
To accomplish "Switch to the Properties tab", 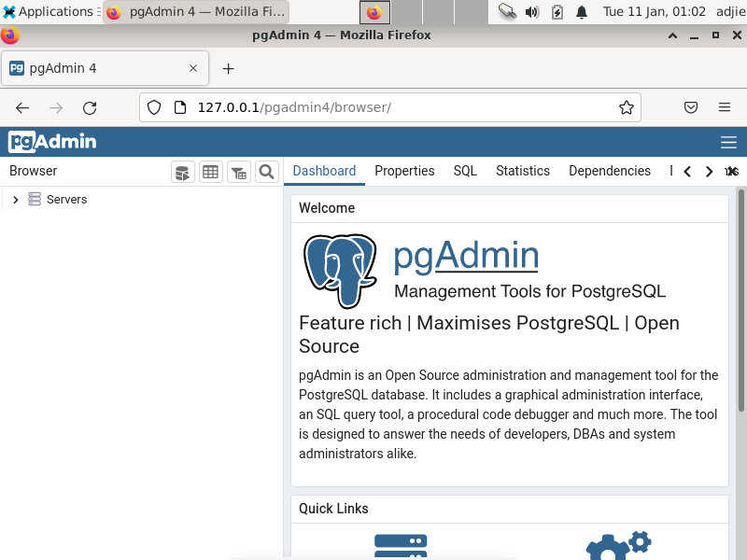I will point(404,171).
